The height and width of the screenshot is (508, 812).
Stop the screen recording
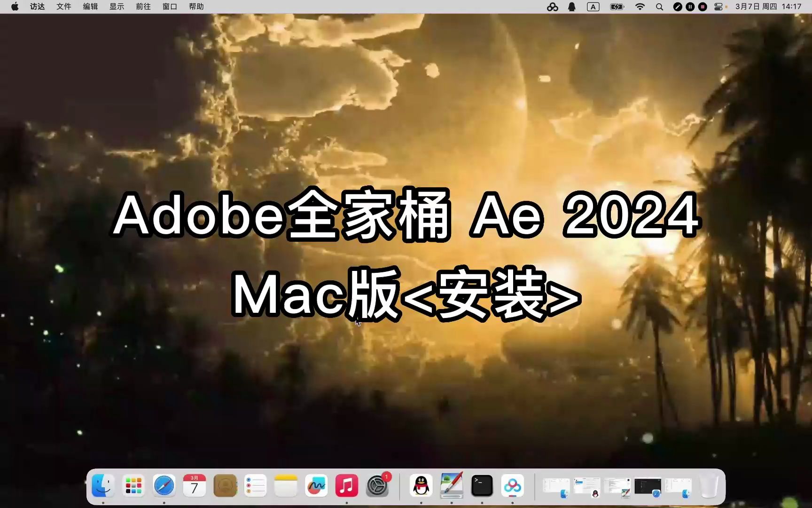tap(703, 7)
